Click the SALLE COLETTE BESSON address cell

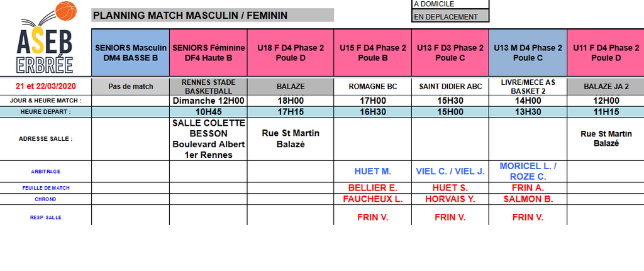(208, 138)
